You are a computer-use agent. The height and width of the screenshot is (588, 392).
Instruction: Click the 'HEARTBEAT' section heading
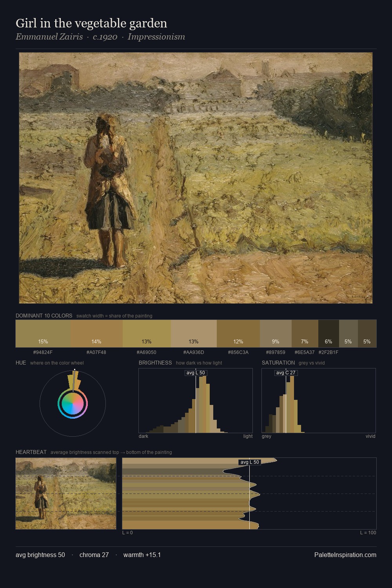(31, 452)
